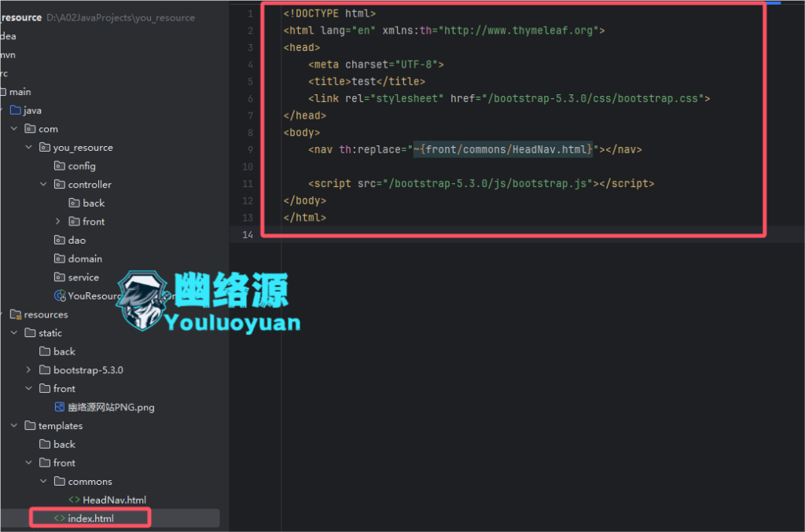Image resolution: width=805 pixels, height=532 pixels.
Task: Click the config package icon
Action: click(60, 166)
